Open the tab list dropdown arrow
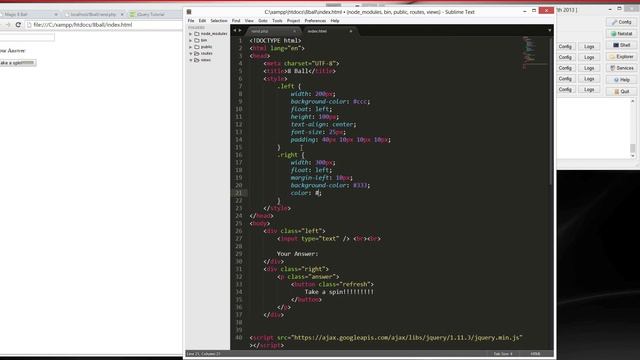This screenshot has height=360, width=640. pyautogui.click(x=549, y=31)
